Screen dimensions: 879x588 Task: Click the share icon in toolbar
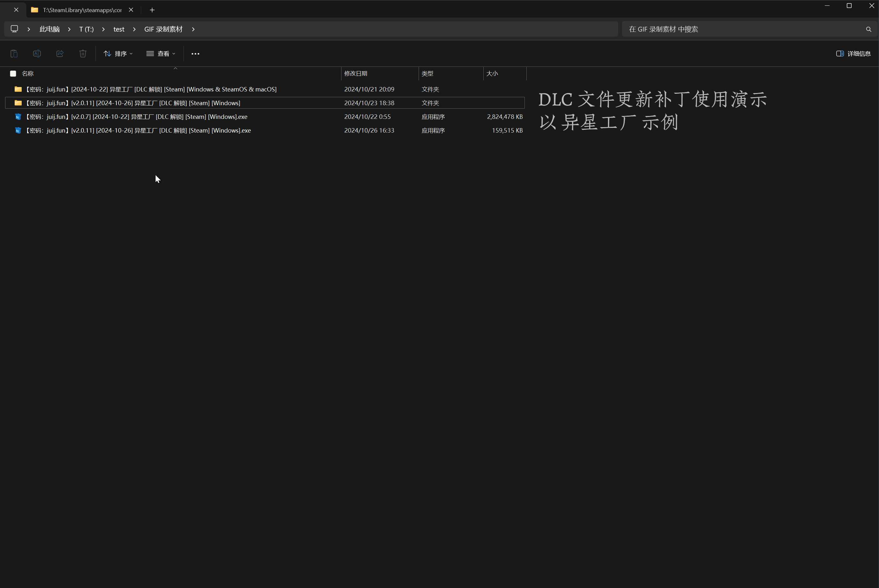click(x=60, y=54)
